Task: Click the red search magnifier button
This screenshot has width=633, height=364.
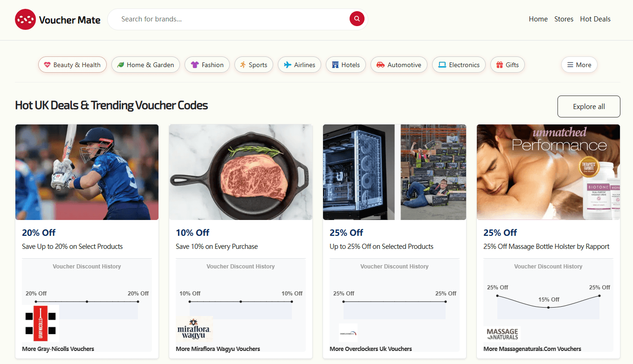Action: click(357, 19)
